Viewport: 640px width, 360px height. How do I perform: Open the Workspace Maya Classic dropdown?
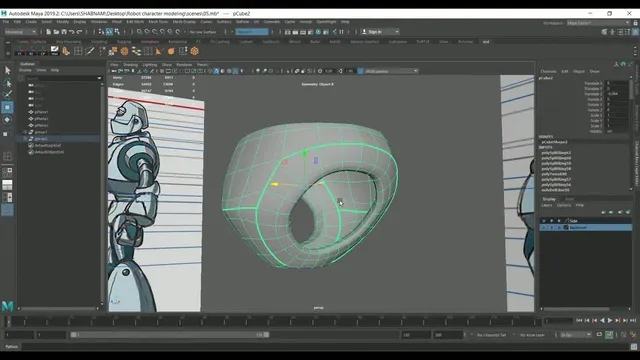598,23
